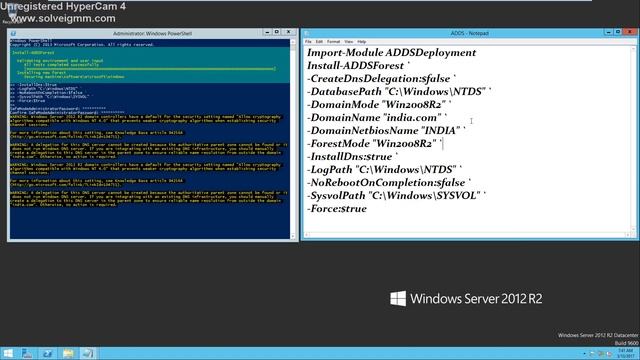The image size is (640, 360).
Task: Open Notepad Edit menu
Action: pos(319,42)
